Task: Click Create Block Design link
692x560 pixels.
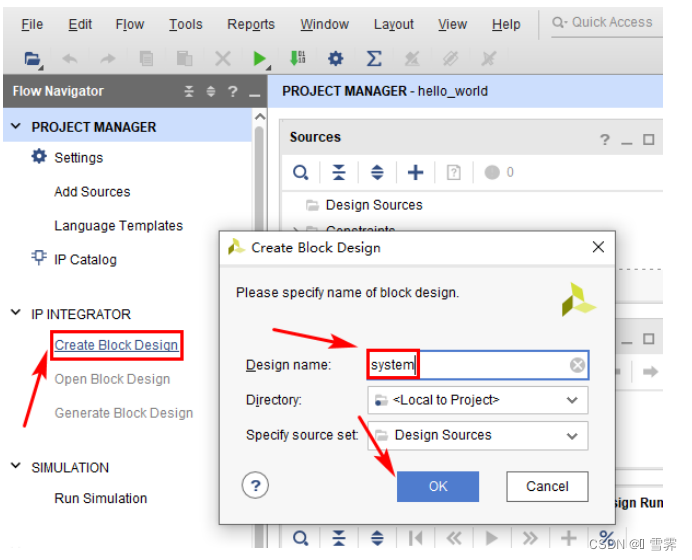Action: pos(117,345)
